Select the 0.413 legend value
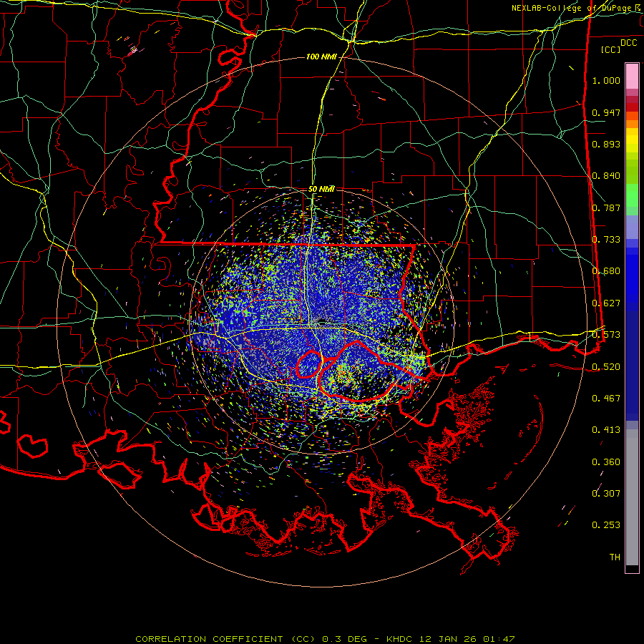 click(x=606, y=430)
